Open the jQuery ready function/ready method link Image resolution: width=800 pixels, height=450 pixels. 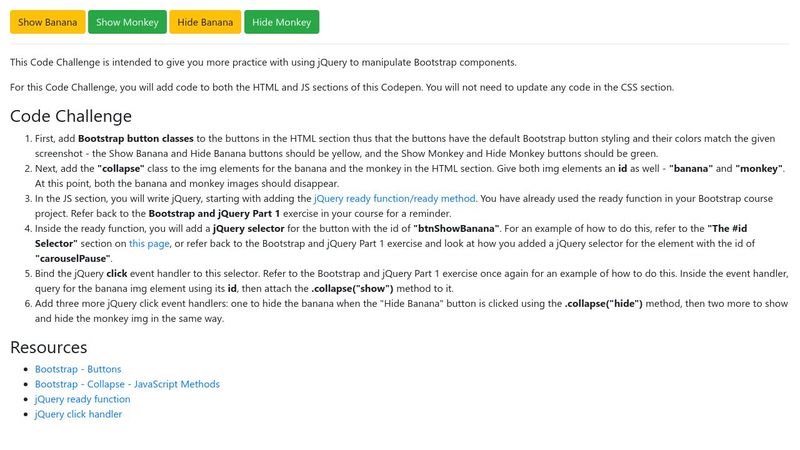[x=395, y=199]
